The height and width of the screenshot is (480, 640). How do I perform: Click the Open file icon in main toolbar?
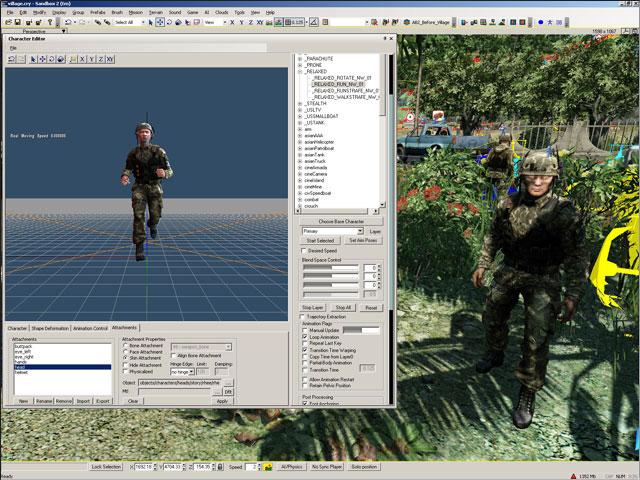pyautogui.click(x=9, y=21)
